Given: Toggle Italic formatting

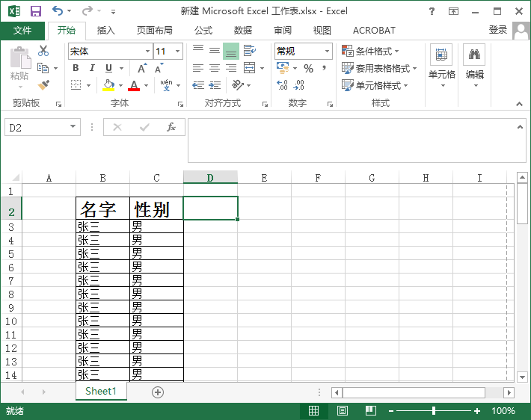Looking at the screenshot, I should [x=92, y=68].
